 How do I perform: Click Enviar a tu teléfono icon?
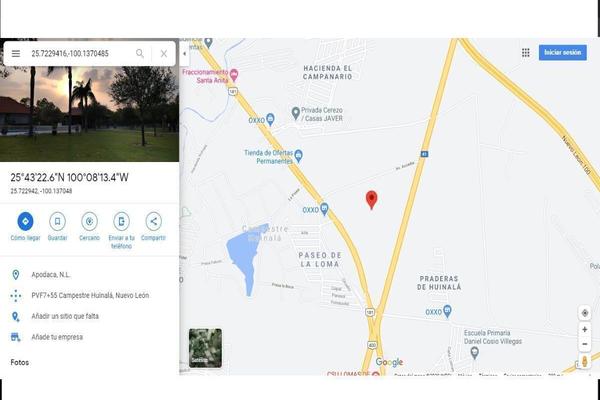121,221
